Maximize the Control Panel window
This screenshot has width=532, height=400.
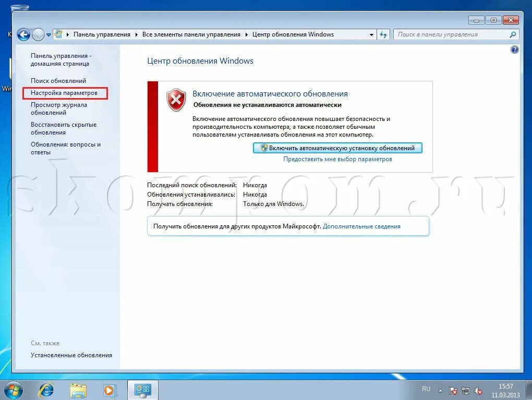(493, 20)
